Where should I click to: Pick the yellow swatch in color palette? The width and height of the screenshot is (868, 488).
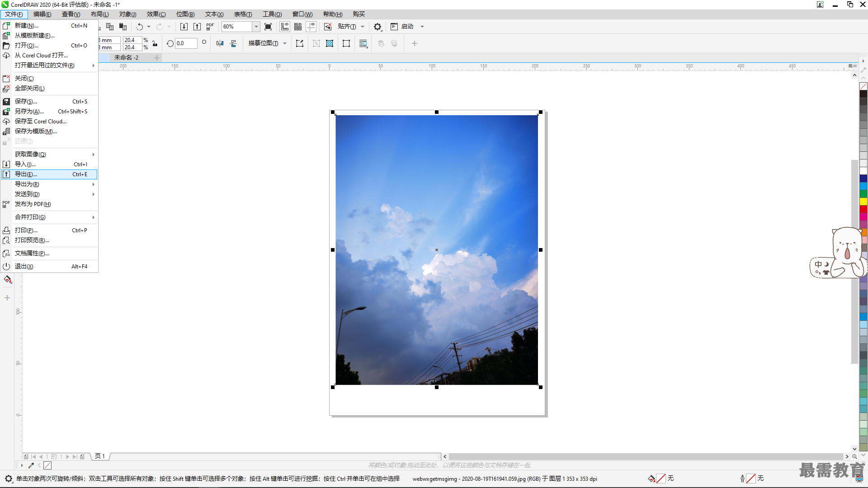point(863,202)
